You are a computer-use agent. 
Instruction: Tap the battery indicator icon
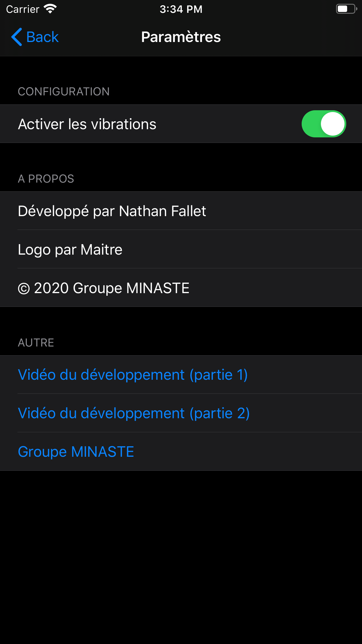[346, 9]
